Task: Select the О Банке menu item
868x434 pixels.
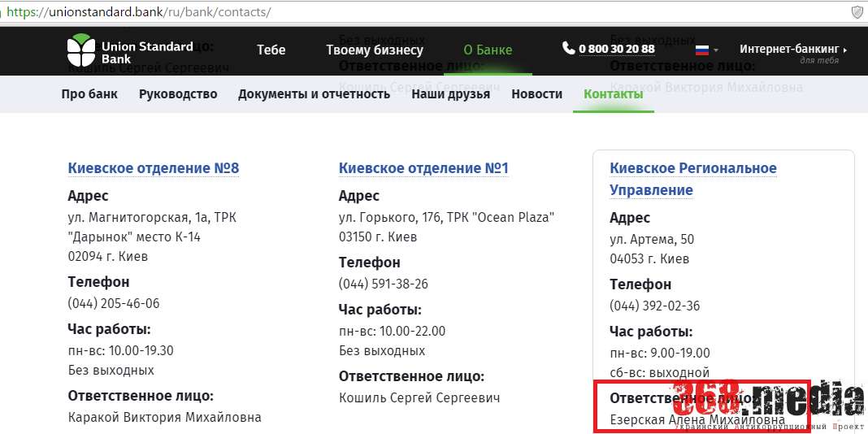Action: point(488,50)
